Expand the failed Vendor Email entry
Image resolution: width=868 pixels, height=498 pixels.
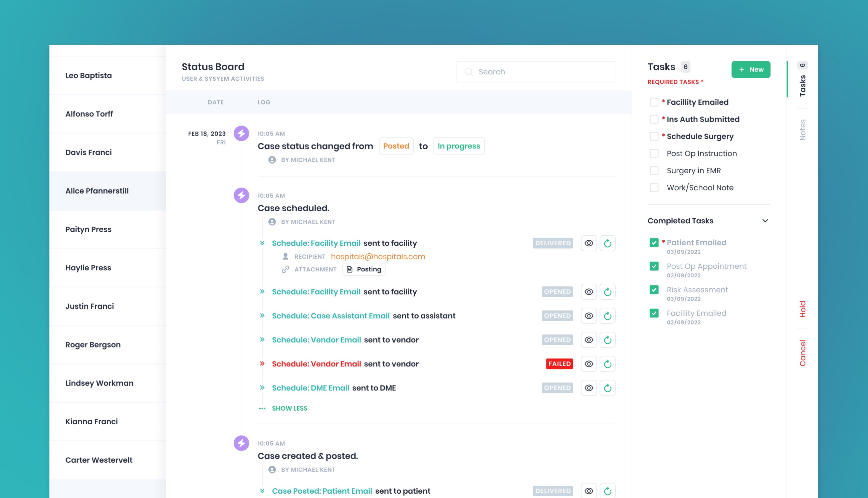262,363
